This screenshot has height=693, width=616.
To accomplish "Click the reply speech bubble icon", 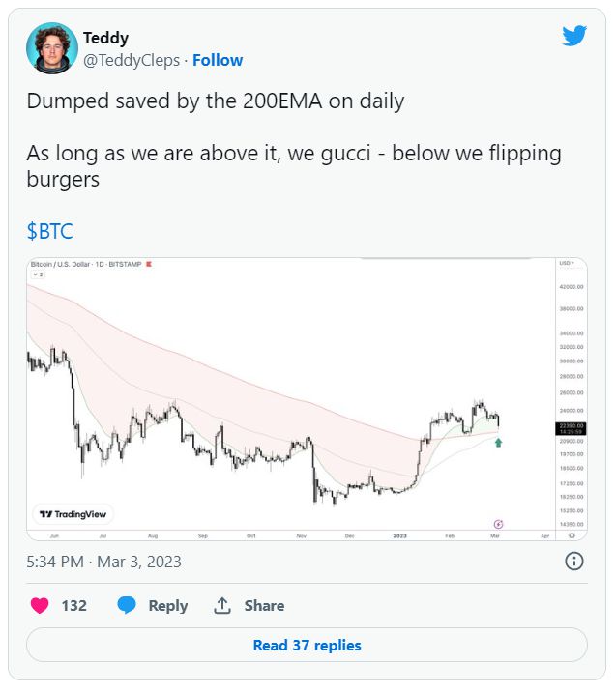I will 127,605.
